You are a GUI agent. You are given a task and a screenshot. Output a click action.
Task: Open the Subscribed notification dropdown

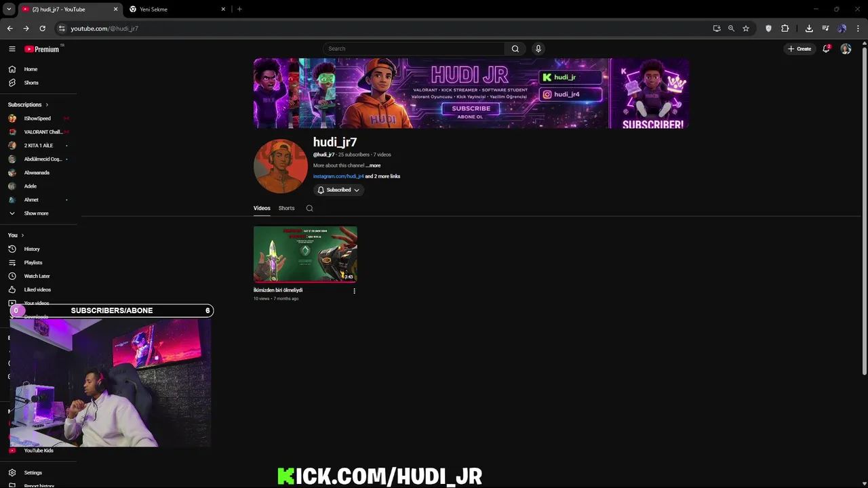click(338, 190)
